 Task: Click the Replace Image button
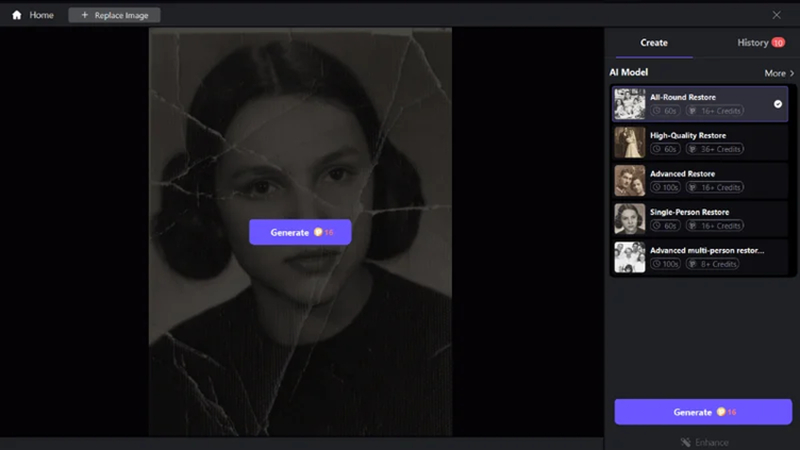[114, 15]
